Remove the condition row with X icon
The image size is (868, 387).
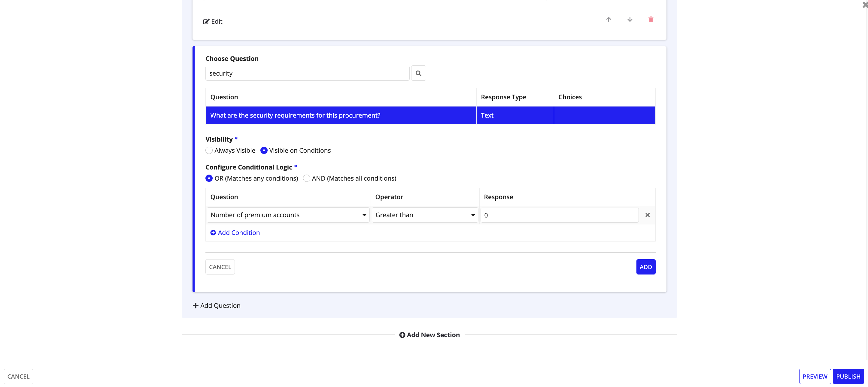tap(648, 215)
